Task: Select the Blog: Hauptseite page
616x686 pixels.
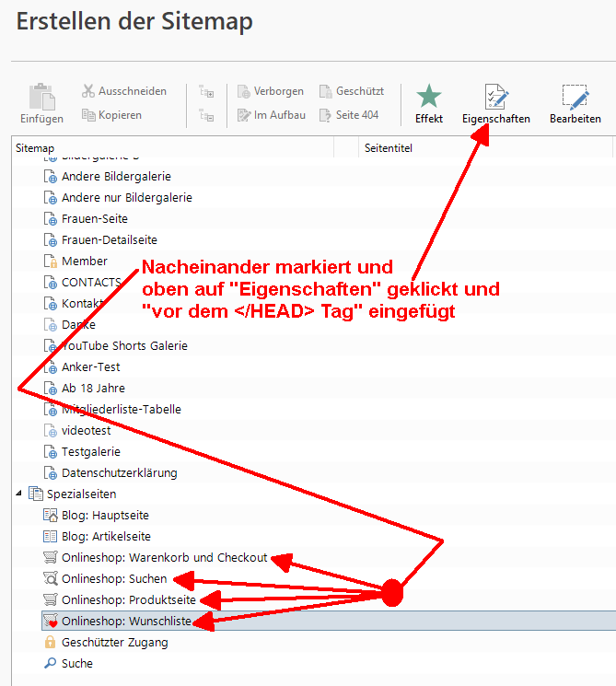Action: click(105, 516)
